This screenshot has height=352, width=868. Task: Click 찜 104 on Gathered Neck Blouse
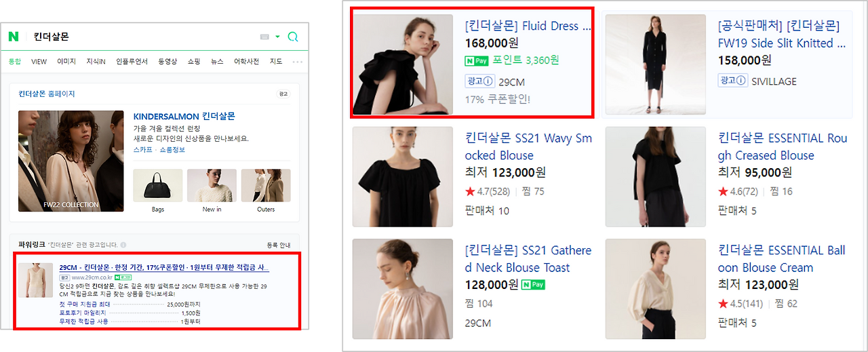[480, 303]
